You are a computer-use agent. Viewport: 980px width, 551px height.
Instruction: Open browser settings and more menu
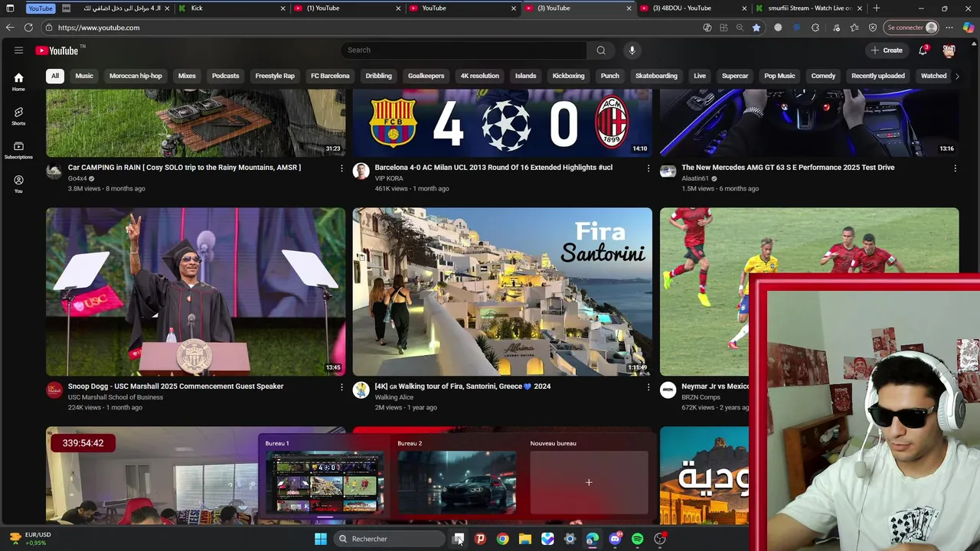tap(949, 28)
